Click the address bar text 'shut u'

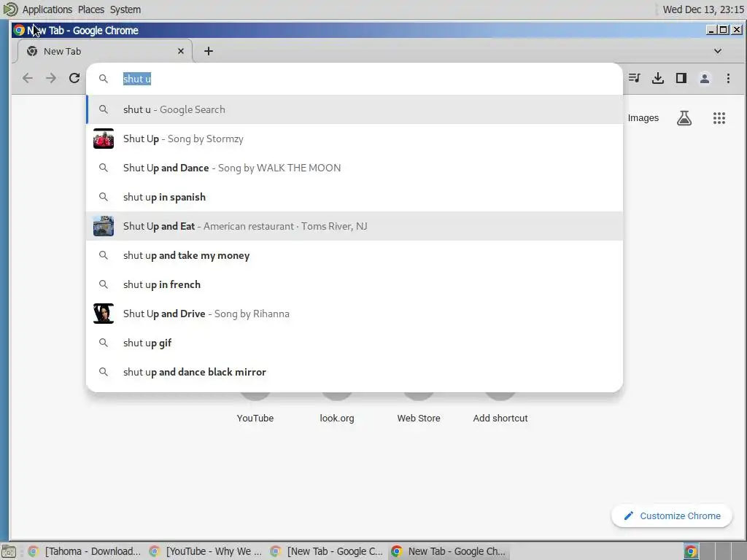(x=136, y=79)
